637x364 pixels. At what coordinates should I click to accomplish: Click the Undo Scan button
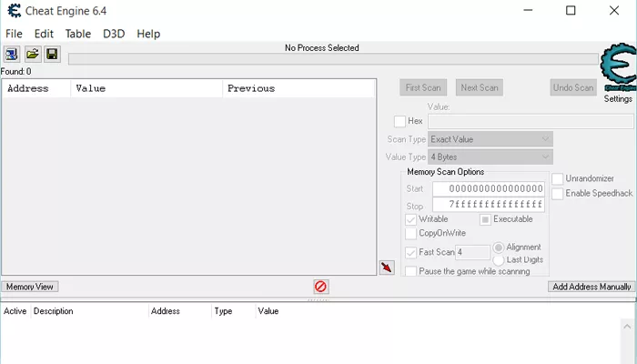573,87
